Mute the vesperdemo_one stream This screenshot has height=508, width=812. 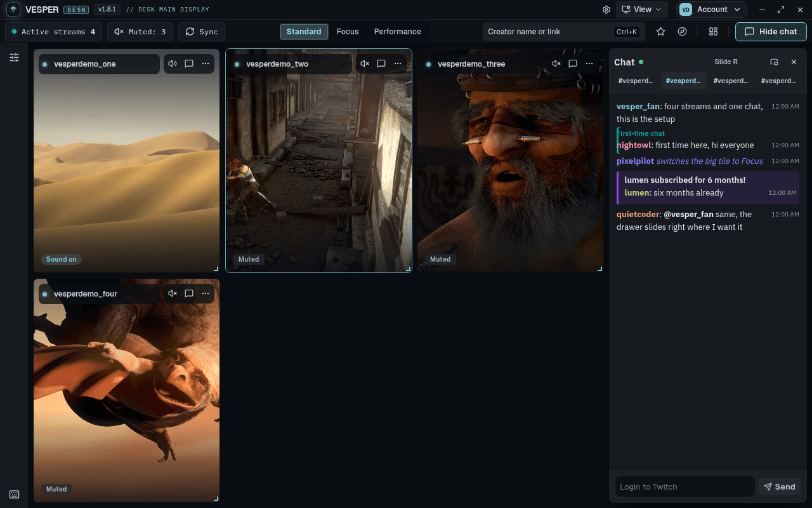[173, 63]
